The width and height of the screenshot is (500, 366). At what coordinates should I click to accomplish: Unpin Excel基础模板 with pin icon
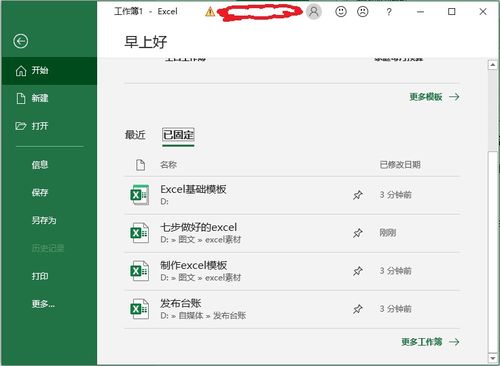click(x=358, y=195)
